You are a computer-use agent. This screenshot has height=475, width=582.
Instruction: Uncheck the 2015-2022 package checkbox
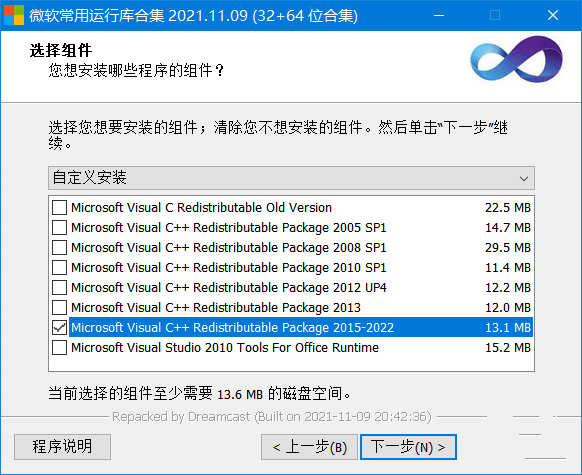click(x=59, y=328)
